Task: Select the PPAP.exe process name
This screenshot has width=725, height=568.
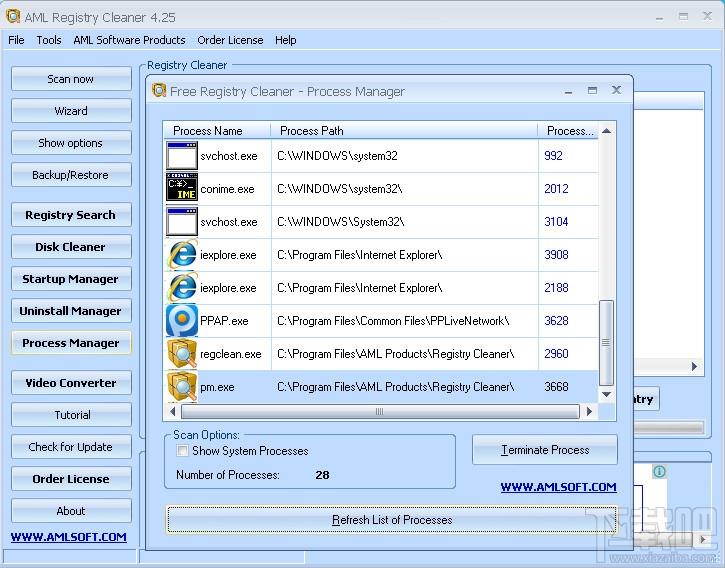Action: pyautogui.click(x=224, y=321)
